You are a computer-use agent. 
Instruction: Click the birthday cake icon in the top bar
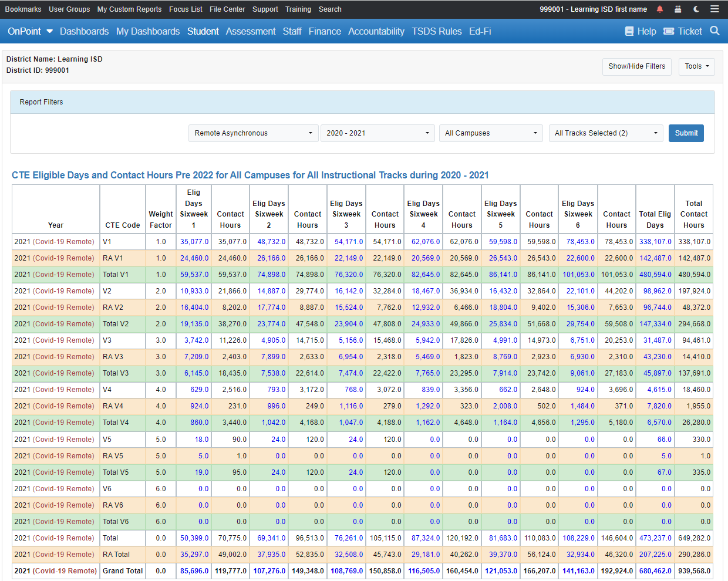tap(677, 9)
